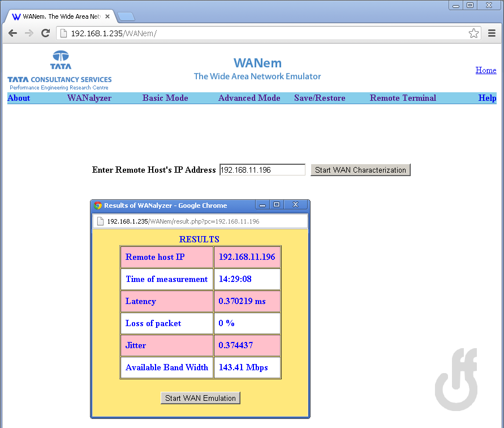Click the RESULTS heading

[x=199, y=239]
